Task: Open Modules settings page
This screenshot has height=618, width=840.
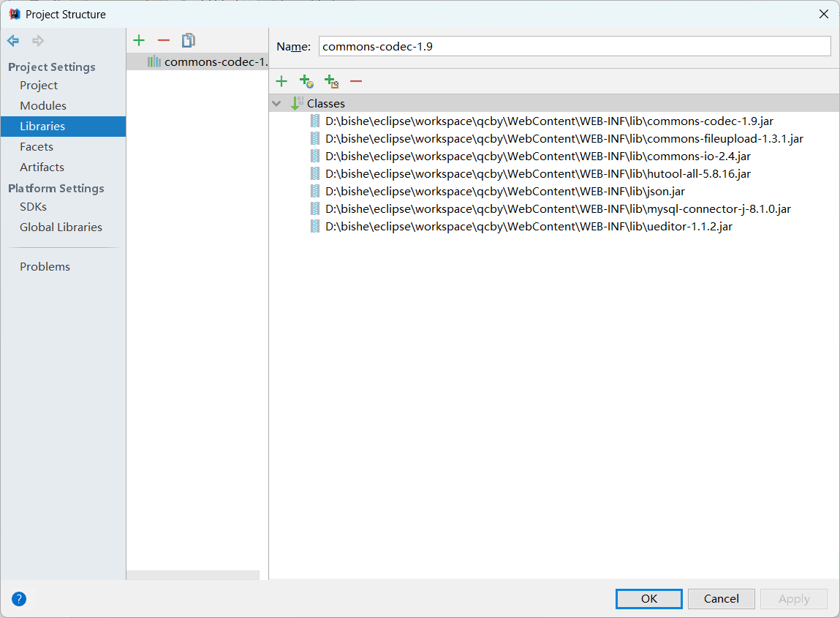Action: pyautogui.click(x=43, y=105)
